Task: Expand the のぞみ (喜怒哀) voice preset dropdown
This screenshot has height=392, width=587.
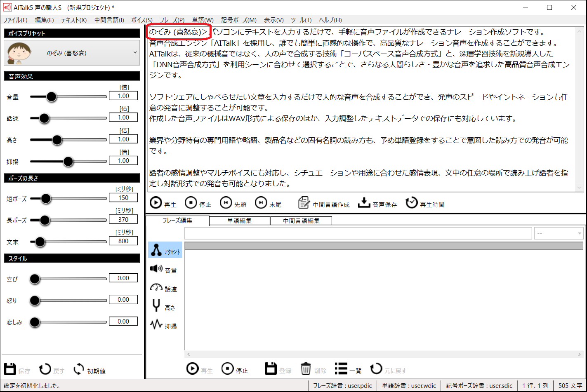Action: tap(72, 53)
